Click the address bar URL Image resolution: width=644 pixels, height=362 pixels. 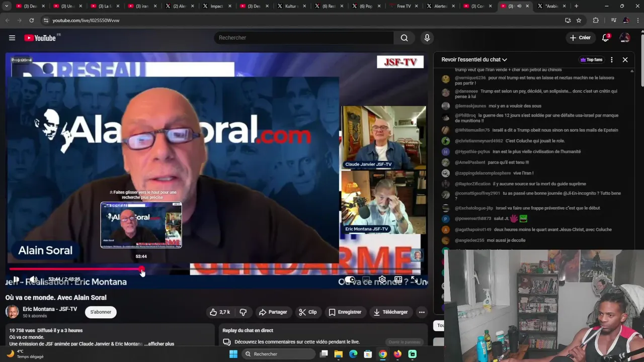86,20
